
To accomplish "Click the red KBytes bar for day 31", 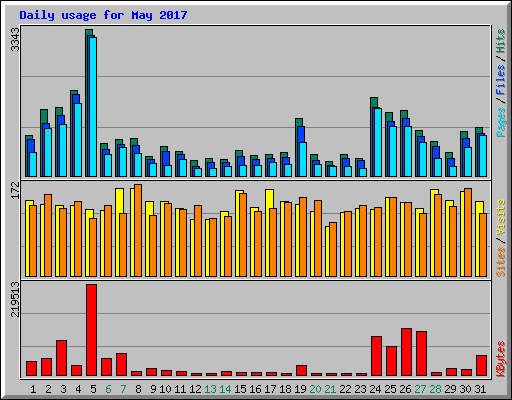I will pyautogui.click(x=481, y=366).
